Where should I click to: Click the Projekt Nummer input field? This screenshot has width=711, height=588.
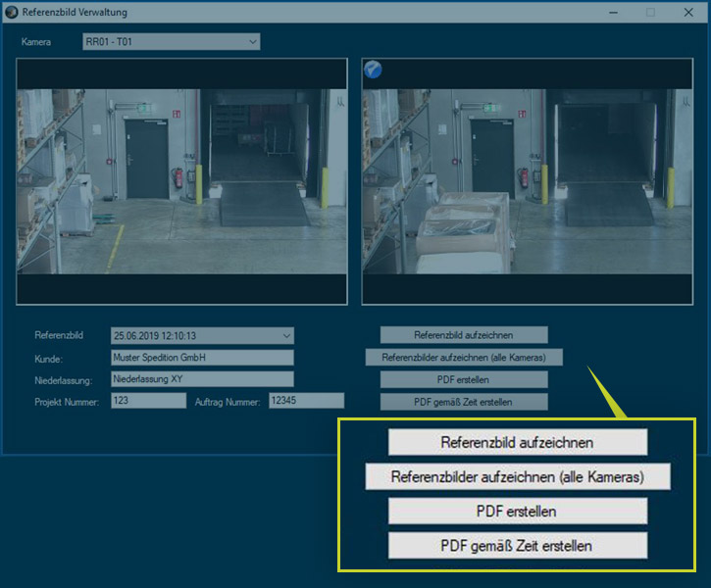point(148,401)
